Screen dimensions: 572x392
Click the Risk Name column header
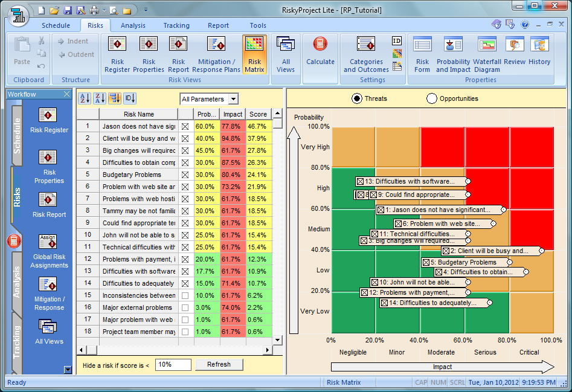(139, 114)
